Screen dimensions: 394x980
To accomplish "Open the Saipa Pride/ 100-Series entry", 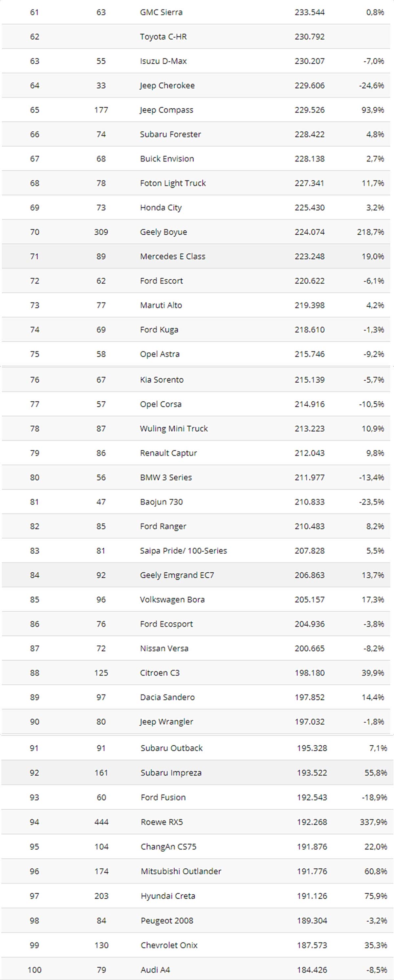I will (183, 550).
